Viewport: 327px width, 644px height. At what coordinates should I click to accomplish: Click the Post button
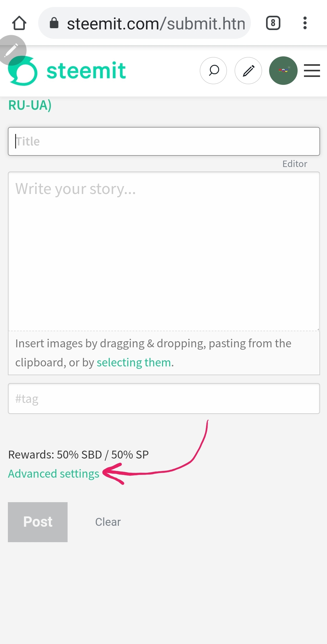pyautogui.click(x=38, y=522)
